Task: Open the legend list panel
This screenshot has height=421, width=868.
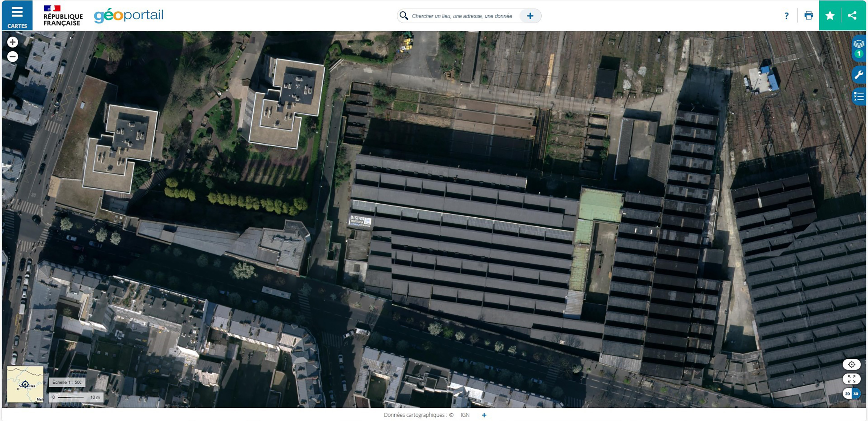Action: (x=858, y=97)
